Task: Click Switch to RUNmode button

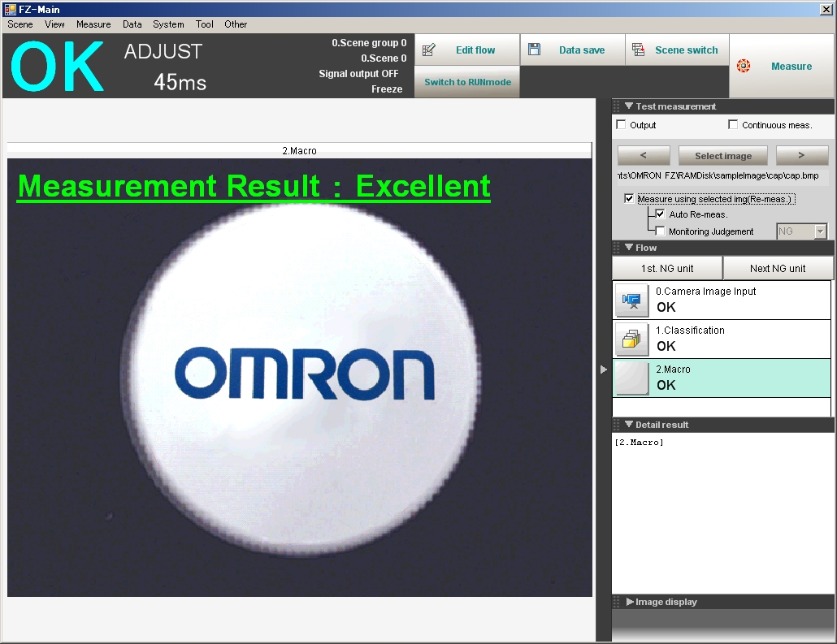Action: click(x=467, y=82)
